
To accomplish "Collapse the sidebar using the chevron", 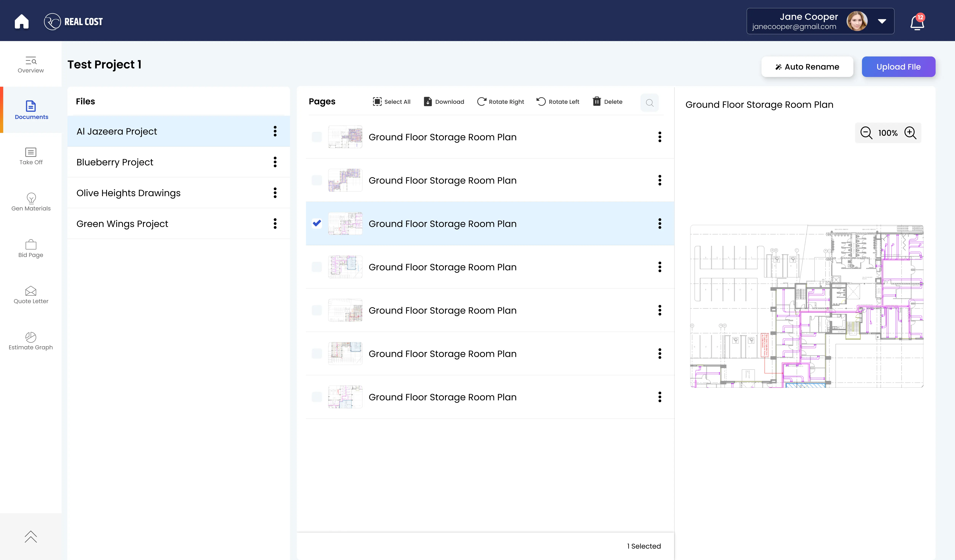I will click(x=31, y=537).
